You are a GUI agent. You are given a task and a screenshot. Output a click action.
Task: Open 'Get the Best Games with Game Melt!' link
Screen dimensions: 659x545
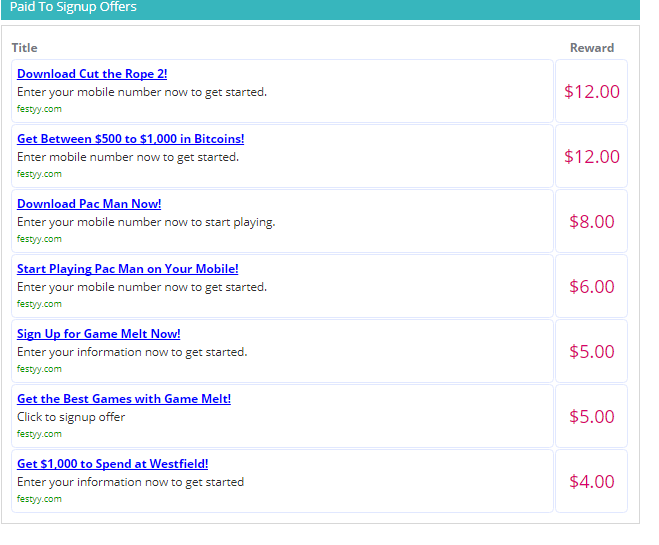[123, 399]
